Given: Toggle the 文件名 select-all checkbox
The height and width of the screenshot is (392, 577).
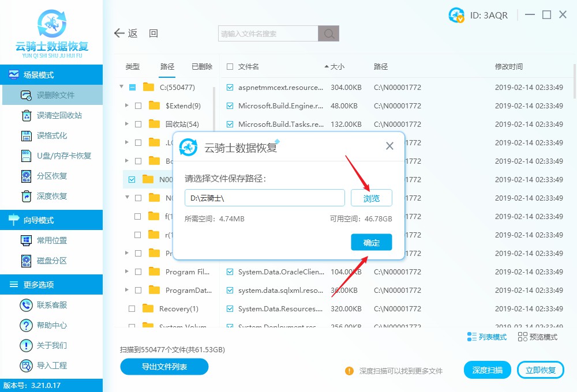Looking at the screenshot, I should click(229, 66).
